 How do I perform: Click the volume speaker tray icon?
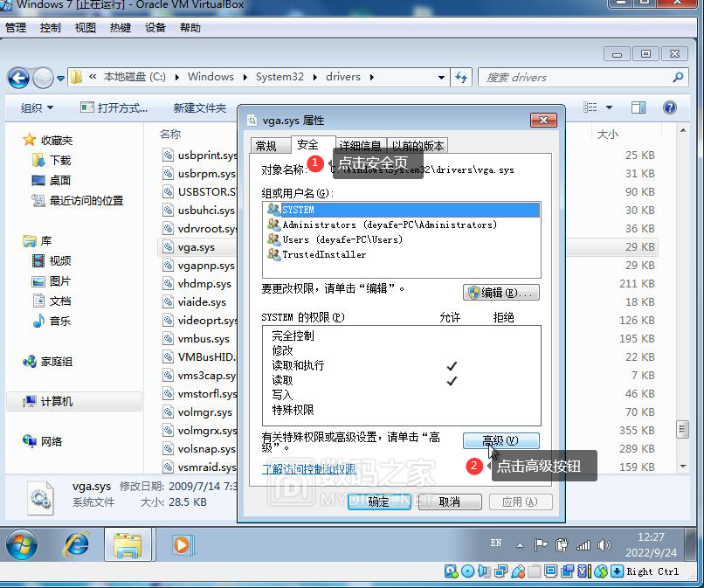(x=604, y=545)
